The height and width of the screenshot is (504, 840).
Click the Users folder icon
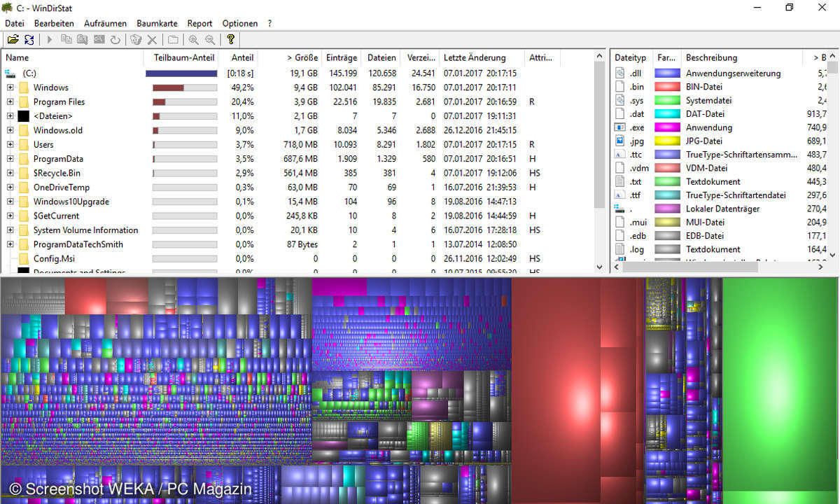(x=24, y=144)
